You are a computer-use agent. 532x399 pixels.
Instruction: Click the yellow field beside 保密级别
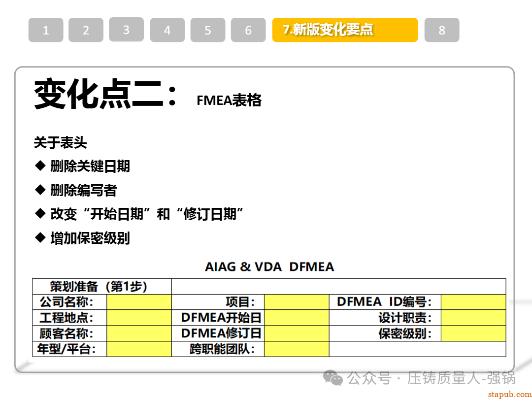pyautogui.click(x=473, y=333)
